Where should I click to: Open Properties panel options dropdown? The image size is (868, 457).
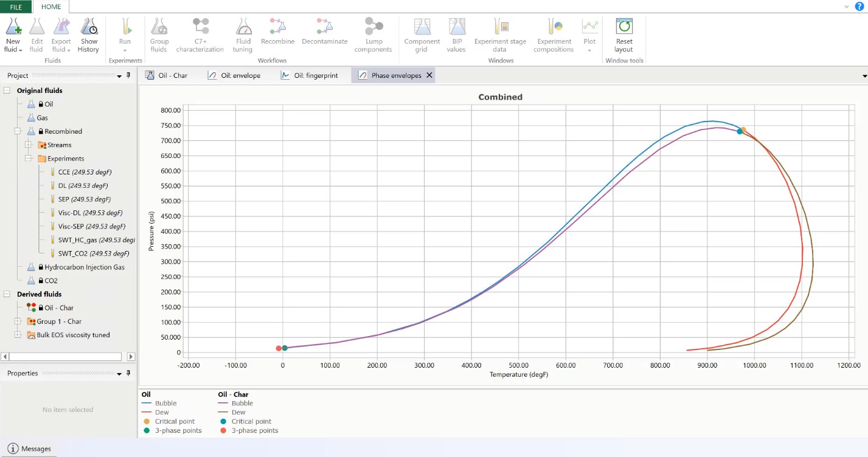tap(119, 374)
